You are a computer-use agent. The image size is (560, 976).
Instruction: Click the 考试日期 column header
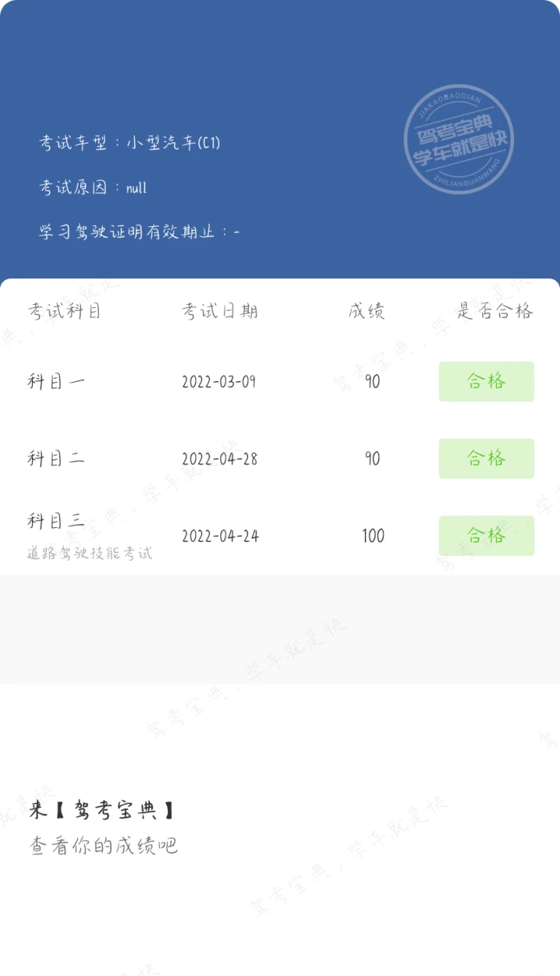click(220, 312)
